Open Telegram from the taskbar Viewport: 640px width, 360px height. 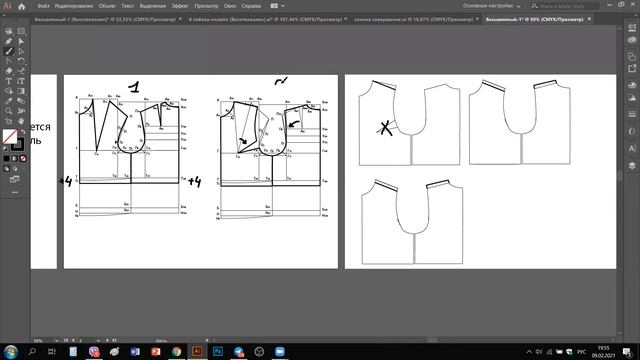pos(238,351)
